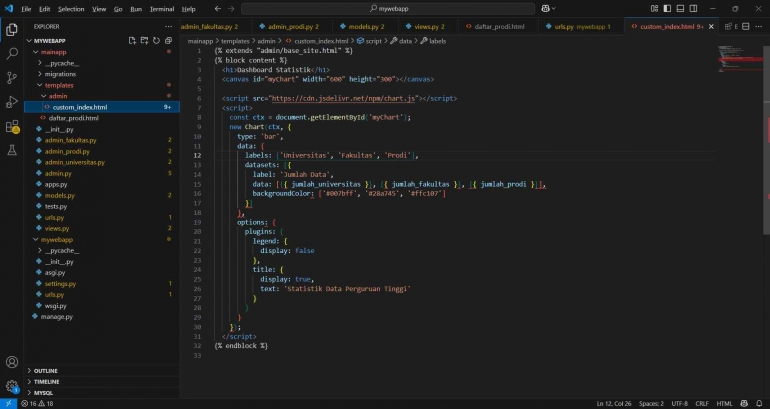Open the Accounts menu icon

coord(12,362)
